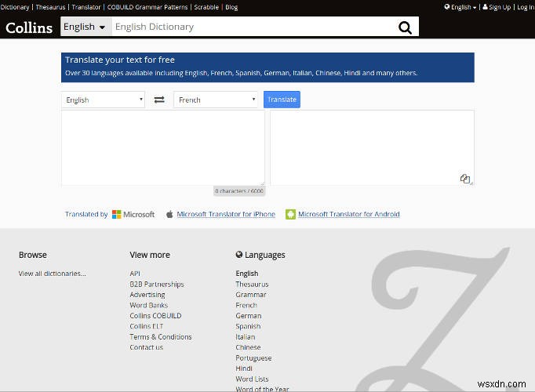Open Microsoft Translator for Android link
The width and height of the screenshot is (535, 392).
[x=349, y=214]
